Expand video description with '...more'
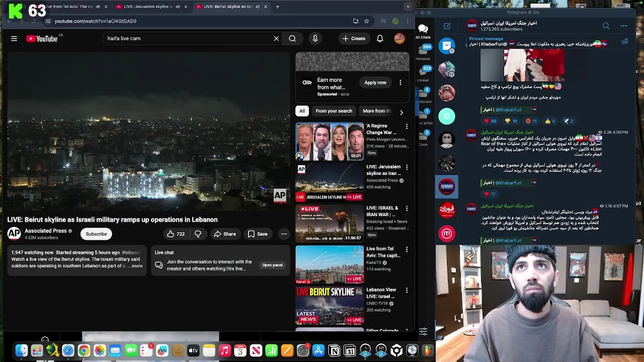This screenshot has height=362, width=644. pos(135,266)
